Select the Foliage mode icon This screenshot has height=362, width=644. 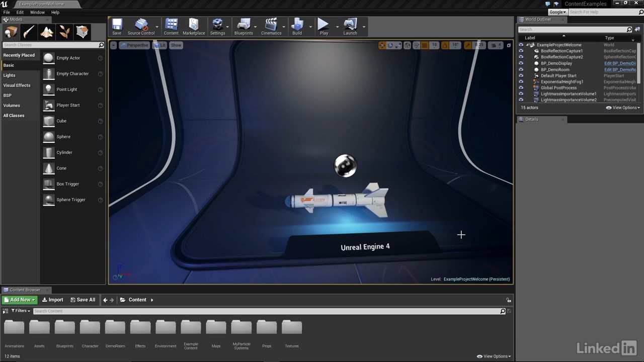pyautogui.click(x=64, y=32)
